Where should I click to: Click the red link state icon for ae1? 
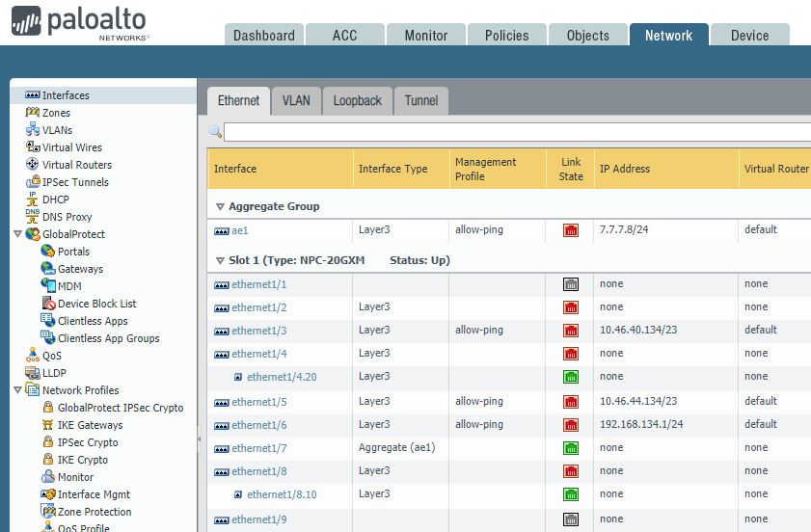571,230
